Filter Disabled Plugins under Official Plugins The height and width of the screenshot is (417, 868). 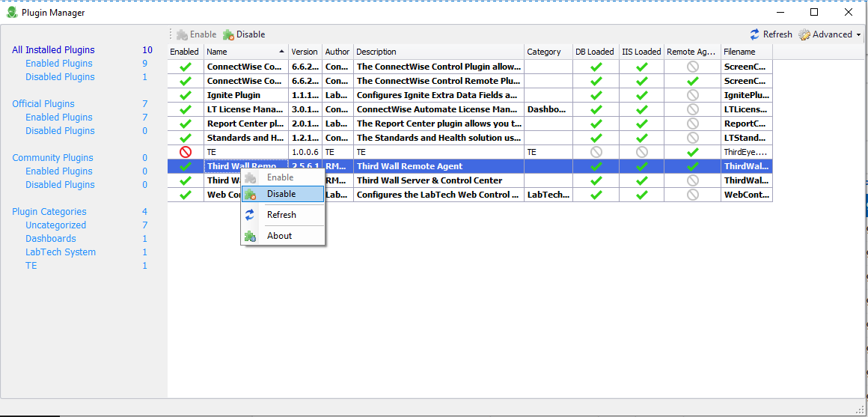60,131
